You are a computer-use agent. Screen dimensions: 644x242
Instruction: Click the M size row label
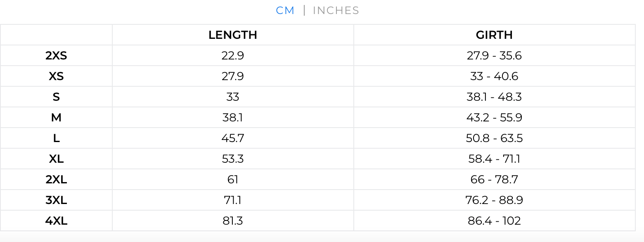56,118
